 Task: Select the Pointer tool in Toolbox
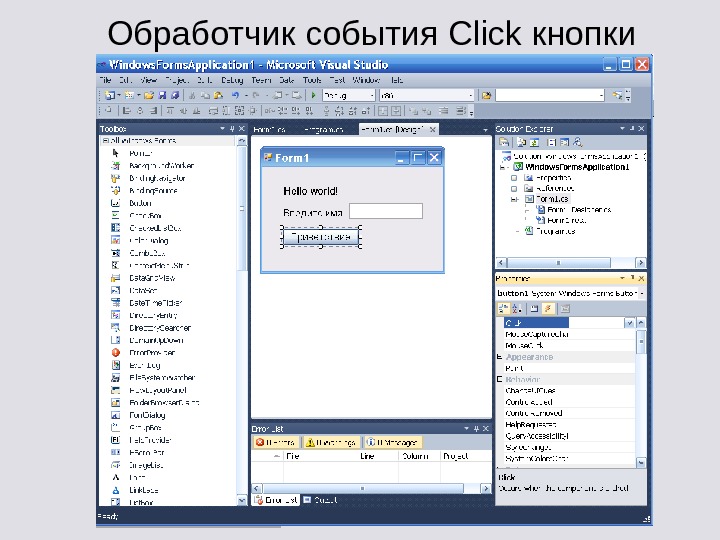tap(141, 153)
